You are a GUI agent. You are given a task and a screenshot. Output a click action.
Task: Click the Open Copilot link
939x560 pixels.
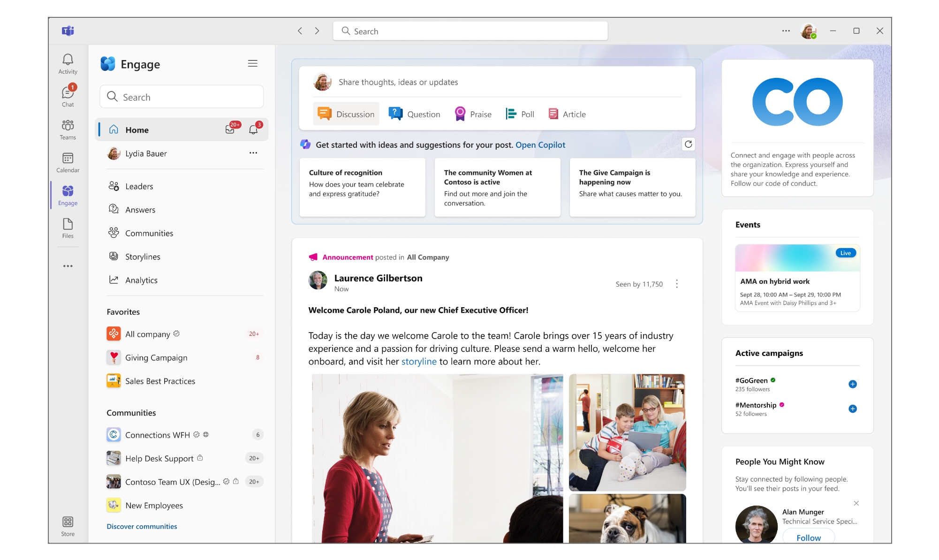click(540, 145)
